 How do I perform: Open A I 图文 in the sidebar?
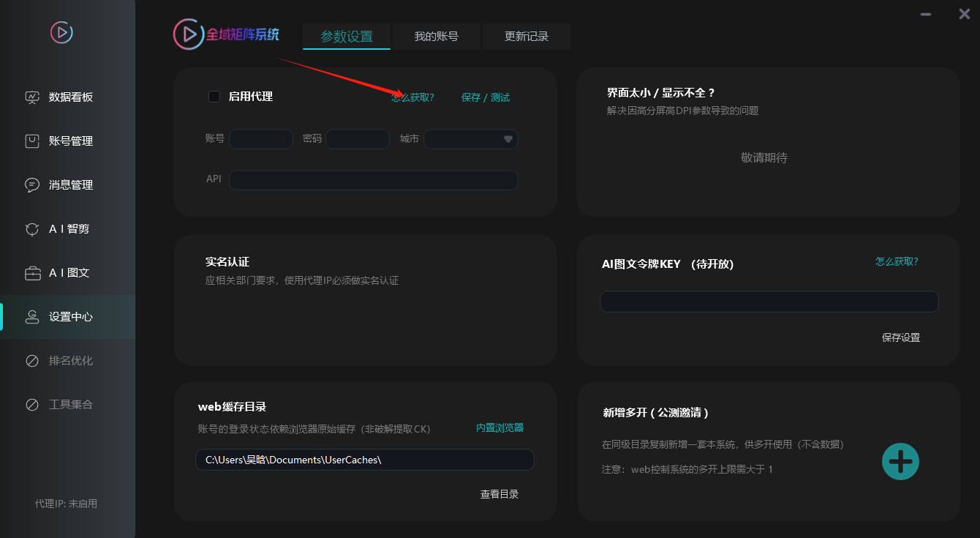[x=68, y=273]
